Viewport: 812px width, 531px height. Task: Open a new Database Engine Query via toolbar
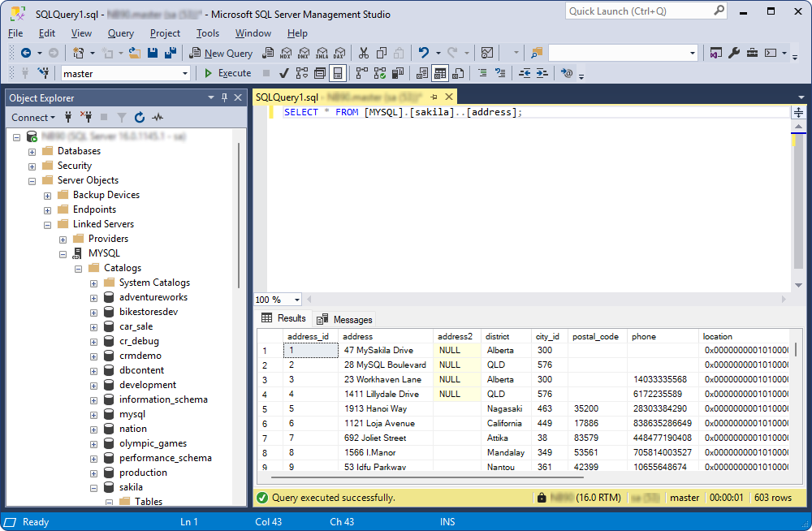pos(268,53)
